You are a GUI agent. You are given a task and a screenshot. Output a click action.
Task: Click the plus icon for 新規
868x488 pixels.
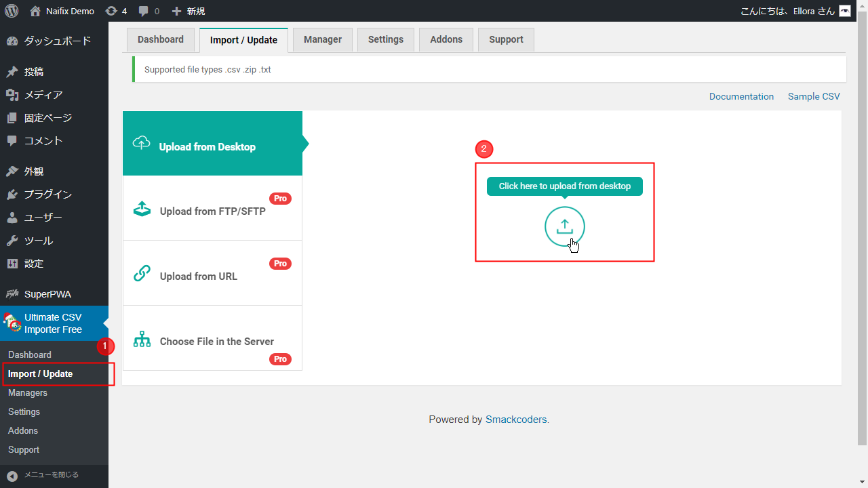[176, 11]
